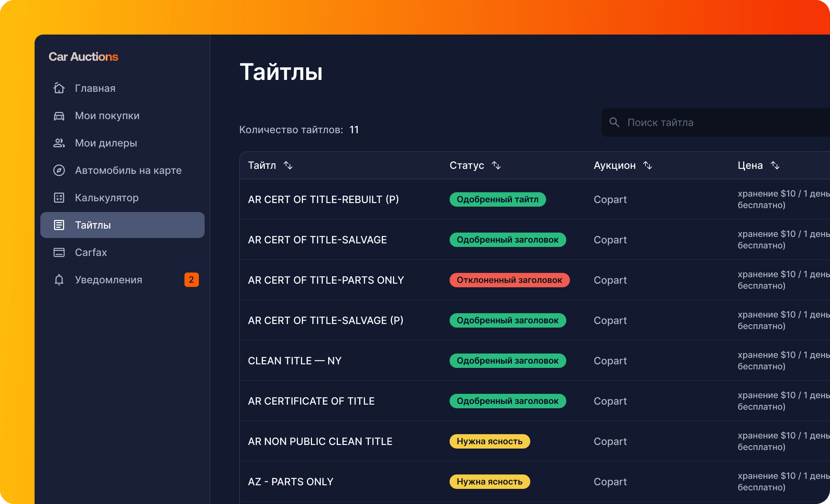
Task: Click the calculator icon for Калькулятор
Action: coord(59,198)
